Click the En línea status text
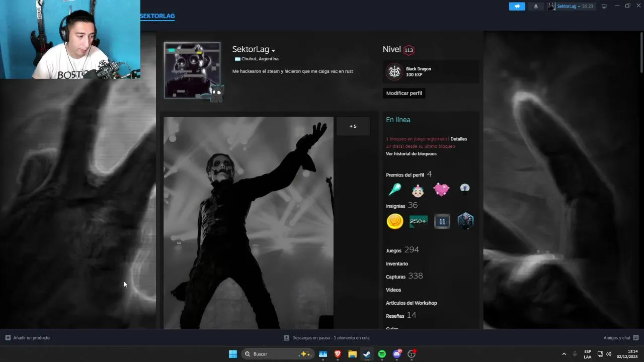 coord(398,120)
